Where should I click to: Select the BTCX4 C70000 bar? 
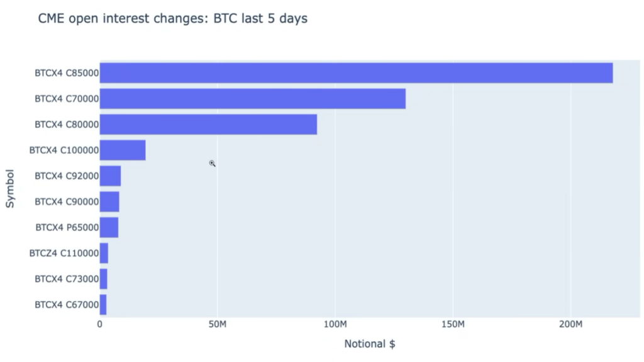252,99
